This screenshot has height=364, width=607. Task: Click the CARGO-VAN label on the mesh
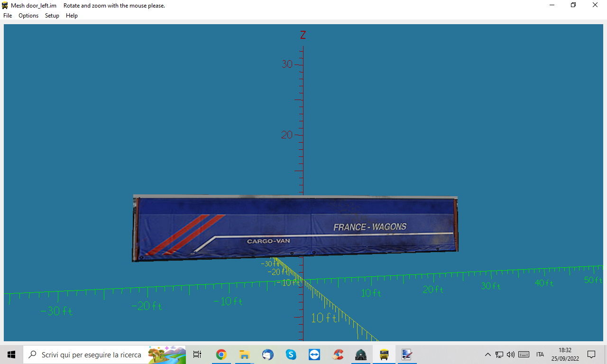click(x=268, y=241)
